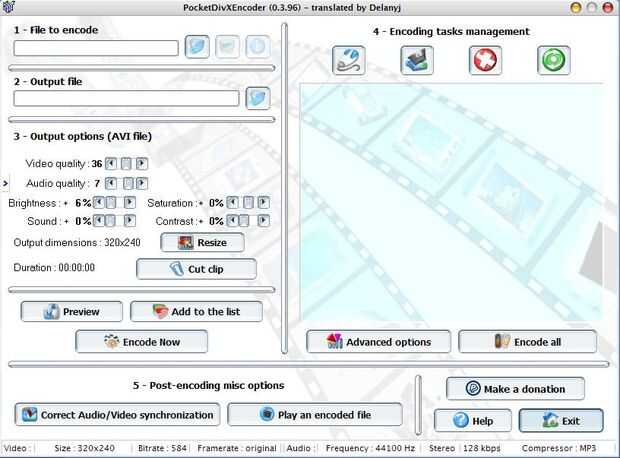This screenshot has height=458, width=620.
Task: Click '128 kbps' in status bar
Action: click(x=482, y=448)
